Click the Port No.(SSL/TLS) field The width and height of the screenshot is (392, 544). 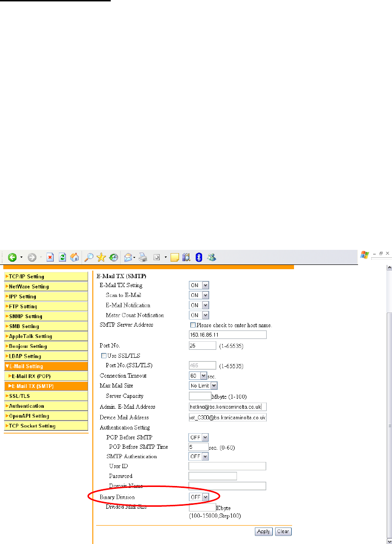pyautogui.click(x=203, y=365)
